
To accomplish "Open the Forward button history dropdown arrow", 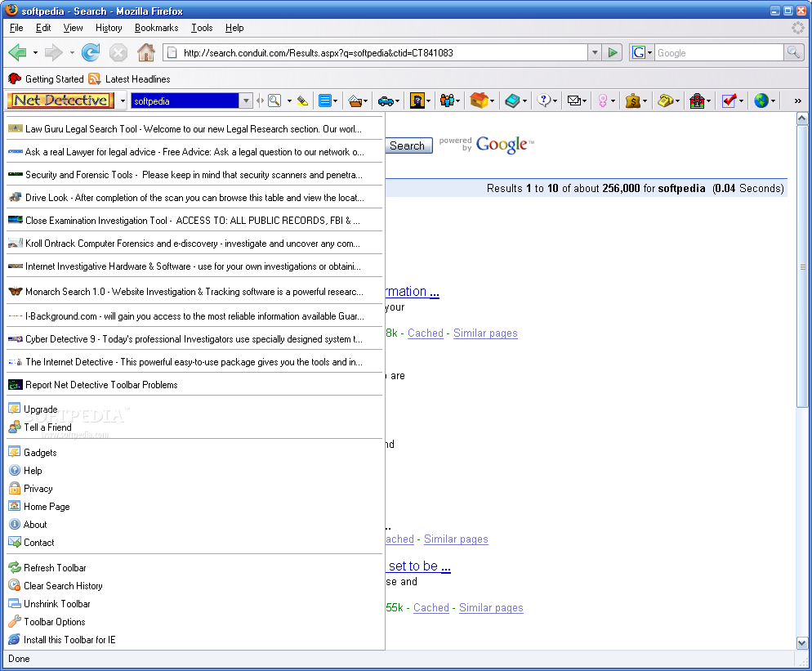I will pos(71,52).
